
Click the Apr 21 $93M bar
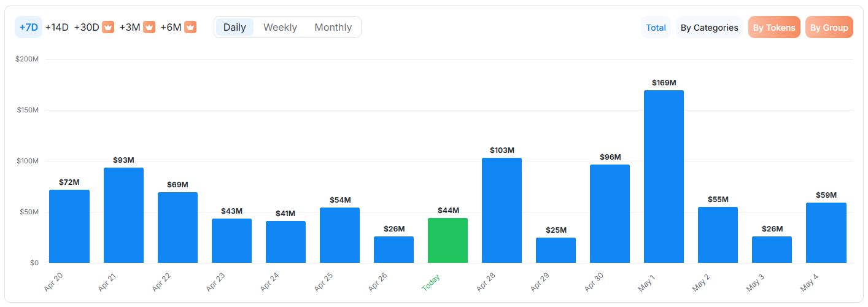[x=123, y=216]
